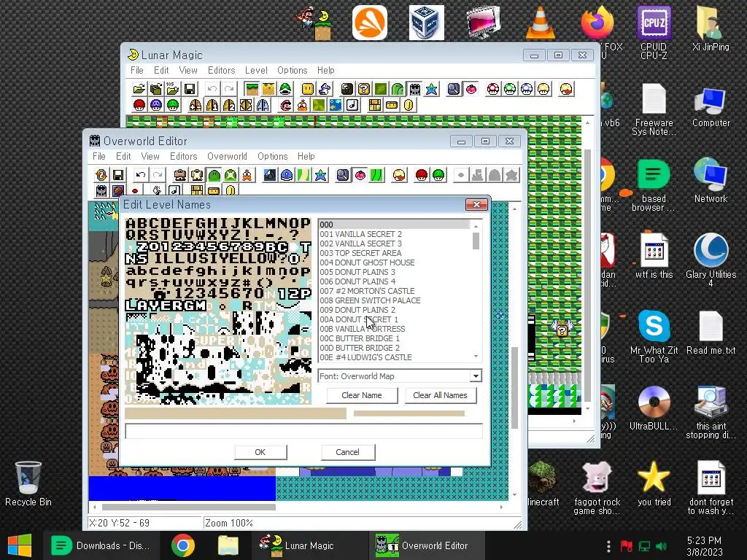747x560 pixels.
Task: Open the Editors menu in Lunar Magic
Action: pos(221,70)
